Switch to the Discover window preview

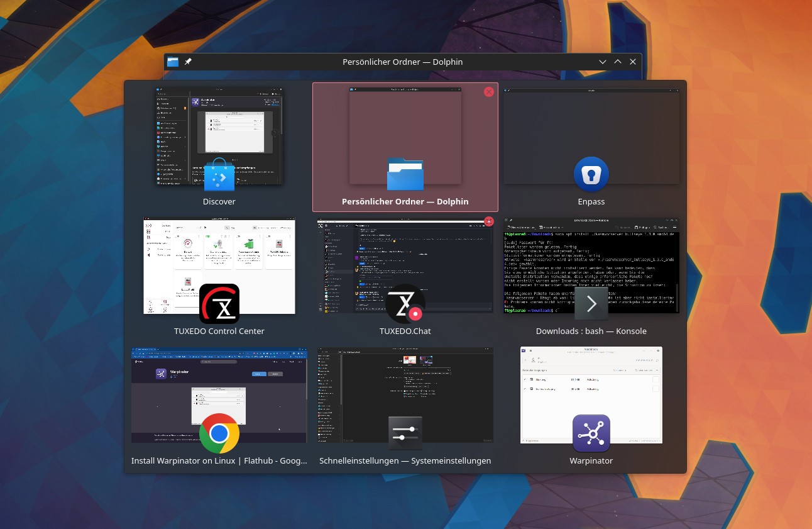219,136
